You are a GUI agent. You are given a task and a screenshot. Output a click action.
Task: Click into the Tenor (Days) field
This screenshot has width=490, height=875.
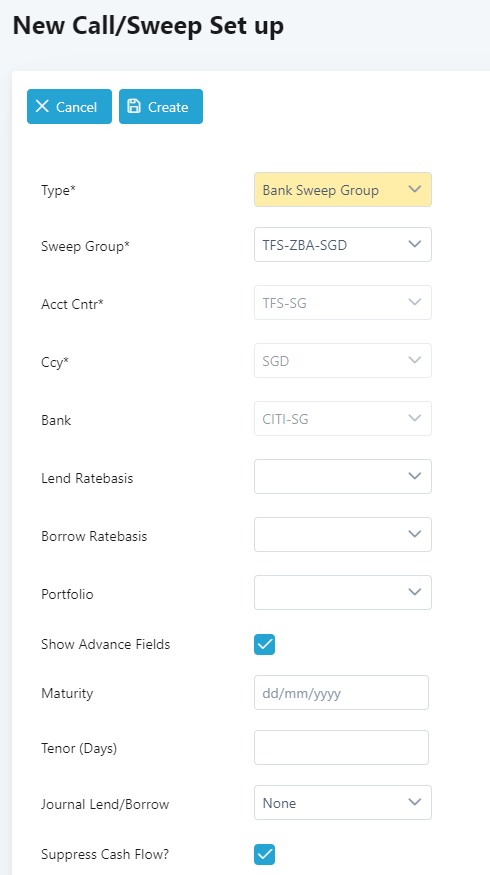[x=341, y=747]
